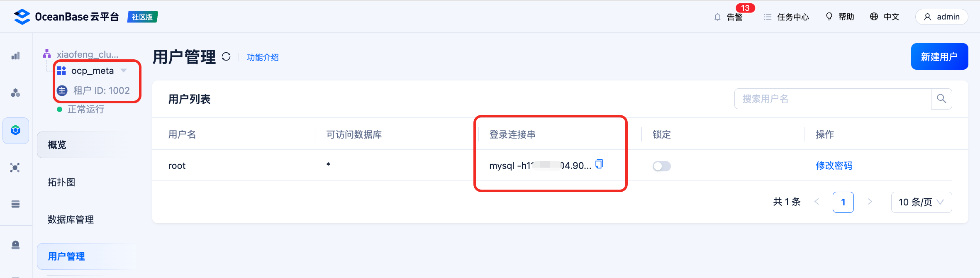This screenshot has width=980, height=278.
Task: Go to 数据库管理 in sidebar
Action: (x=71, y=219)
